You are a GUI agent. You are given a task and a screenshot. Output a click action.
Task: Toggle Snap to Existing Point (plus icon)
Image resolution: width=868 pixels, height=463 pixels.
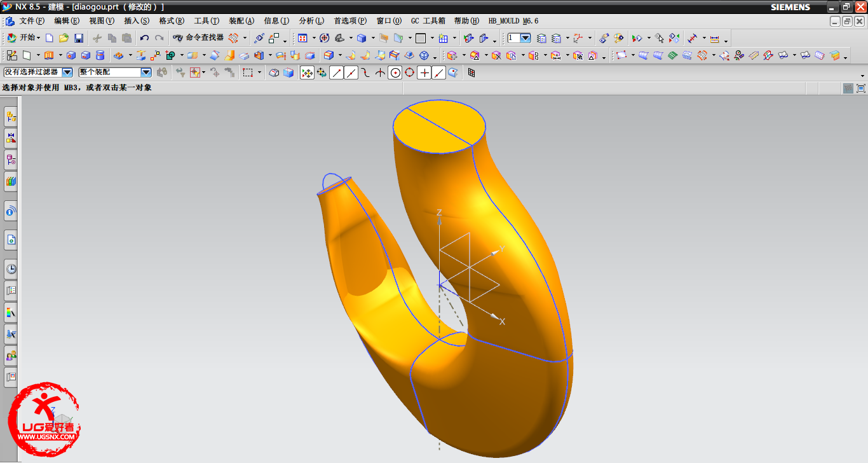(x=424, y=73)
